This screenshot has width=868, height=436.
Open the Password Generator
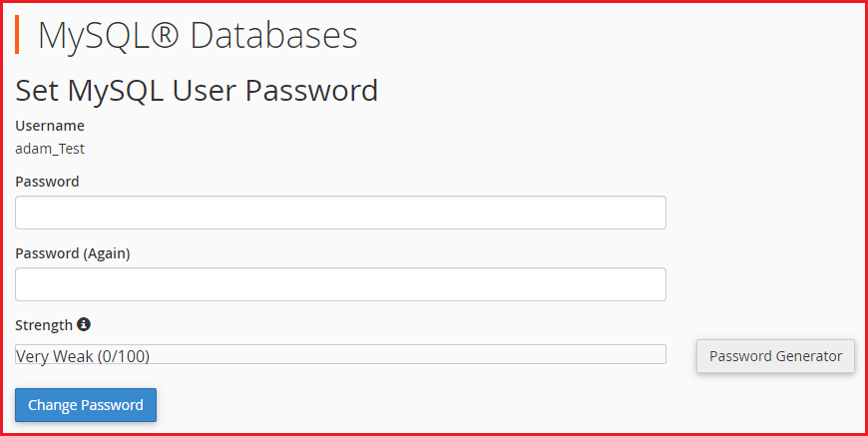coord(775,356)
